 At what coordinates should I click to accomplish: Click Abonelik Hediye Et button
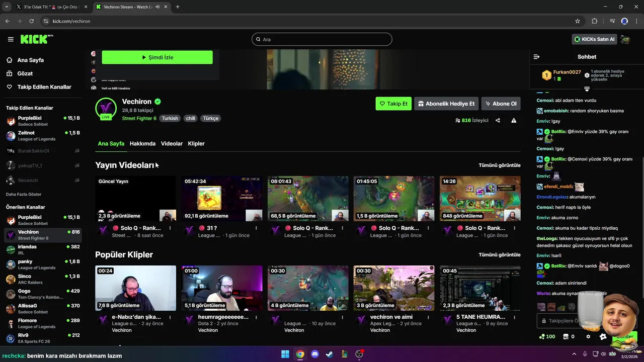tap(446, 104)
